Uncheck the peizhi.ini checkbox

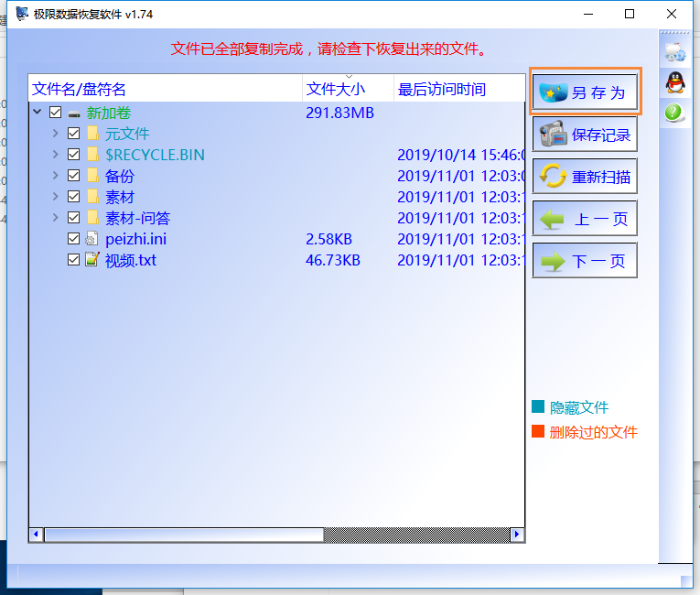point(74,239)
